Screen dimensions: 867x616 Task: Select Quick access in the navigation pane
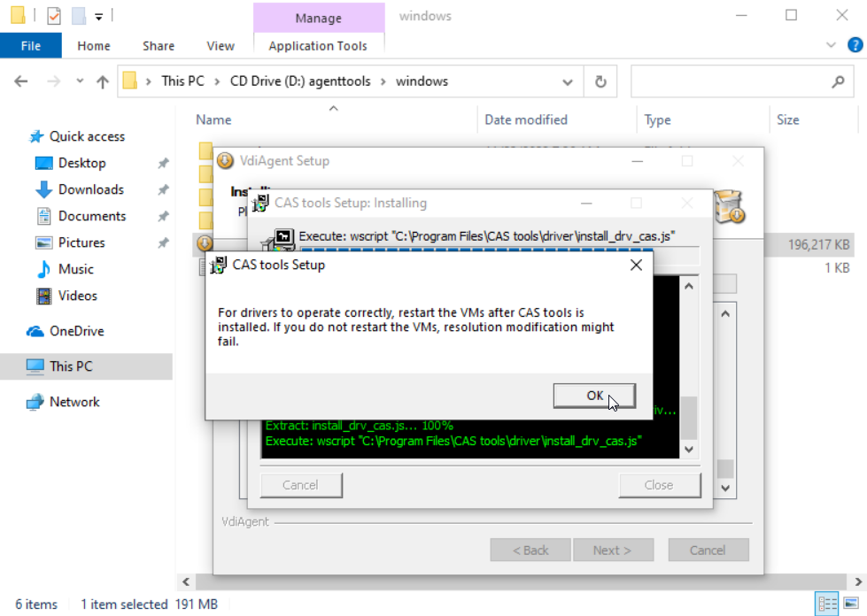point(87,136)
